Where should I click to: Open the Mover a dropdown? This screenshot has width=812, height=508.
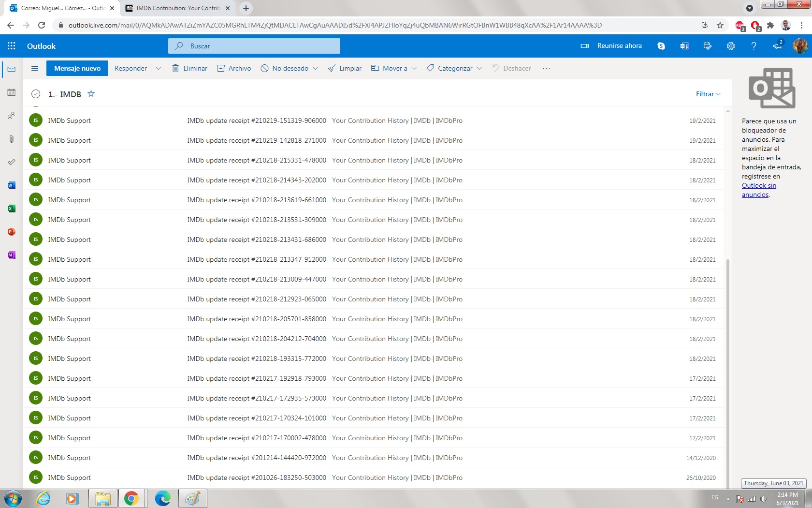394,68
